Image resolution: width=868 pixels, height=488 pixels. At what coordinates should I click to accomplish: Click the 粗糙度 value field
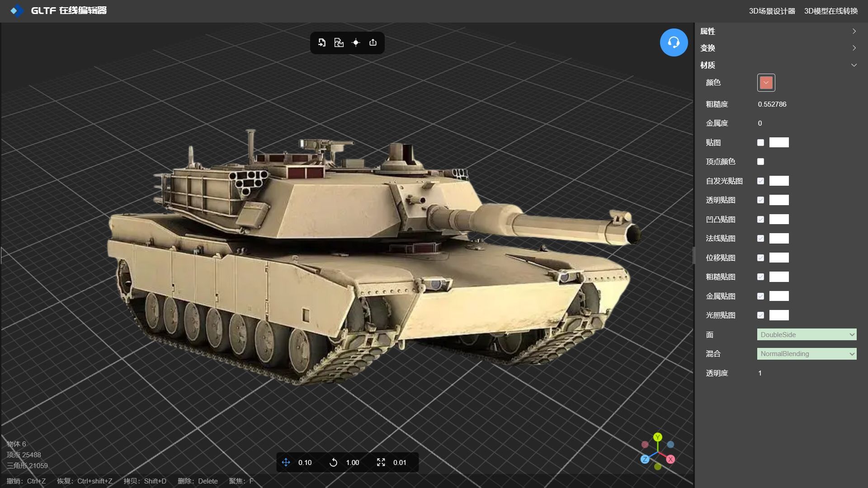point(772,104)
